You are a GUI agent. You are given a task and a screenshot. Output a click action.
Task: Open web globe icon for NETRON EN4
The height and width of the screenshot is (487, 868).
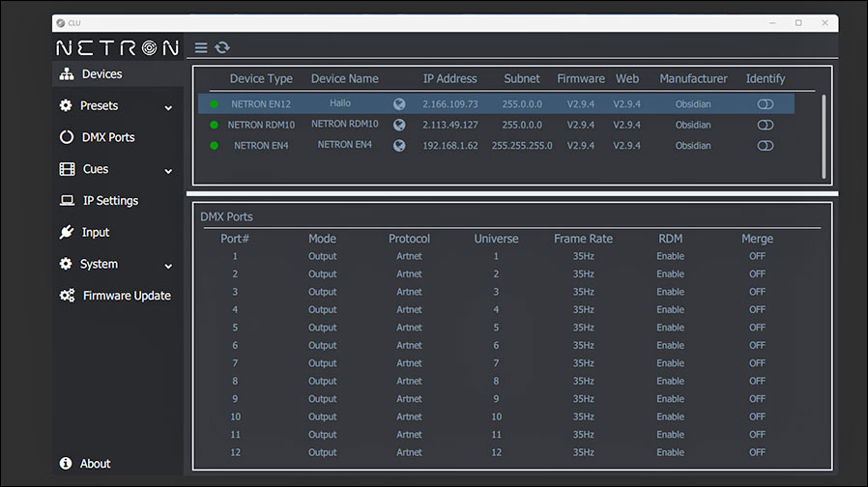(399, 146)
